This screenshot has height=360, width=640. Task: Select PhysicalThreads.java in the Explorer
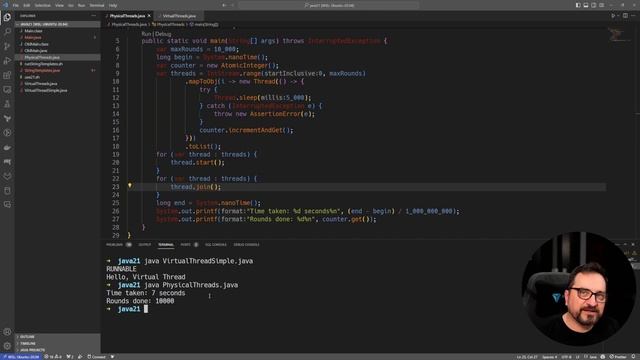coord(58,57)
